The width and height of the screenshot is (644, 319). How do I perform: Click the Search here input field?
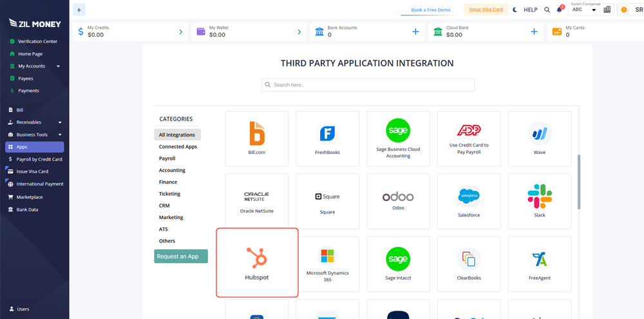(368, 85)
